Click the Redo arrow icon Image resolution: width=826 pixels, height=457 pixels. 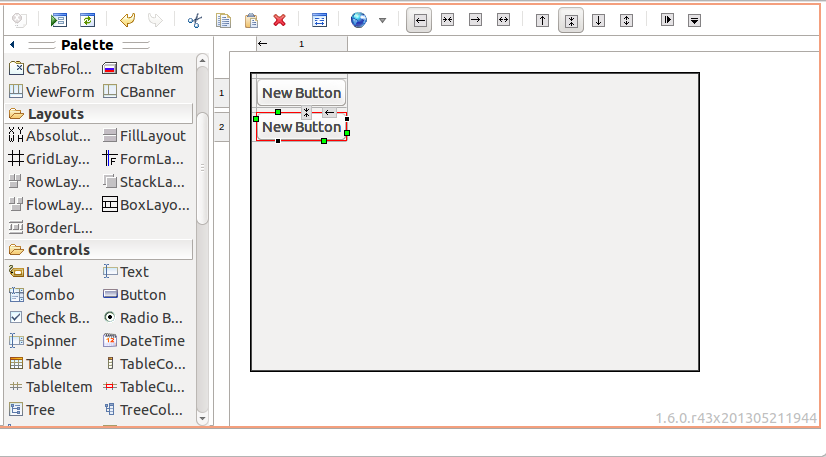pos(155,21)
